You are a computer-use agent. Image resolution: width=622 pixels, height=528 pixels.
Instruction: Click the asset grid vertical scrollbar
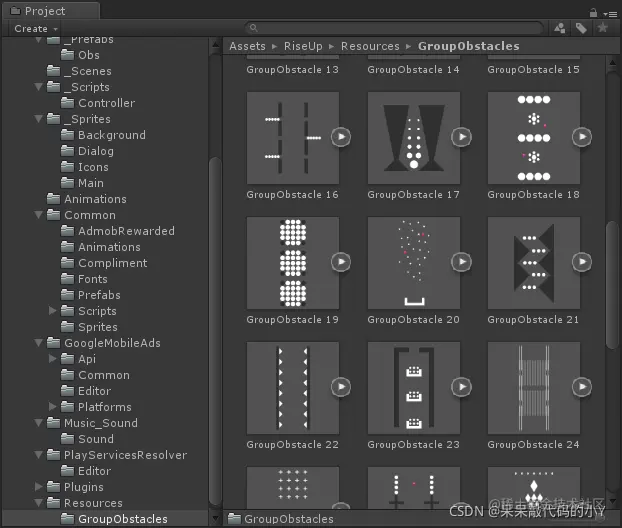coord(612,285)
